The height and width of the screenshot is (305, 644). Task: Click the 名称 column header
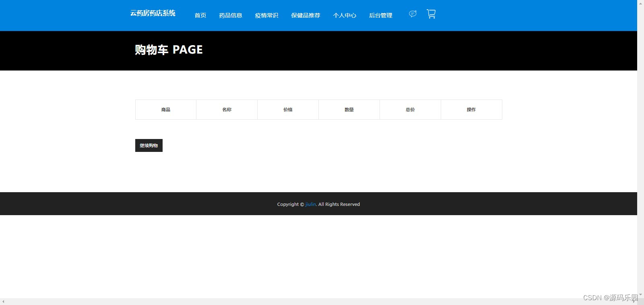[227, 110]
